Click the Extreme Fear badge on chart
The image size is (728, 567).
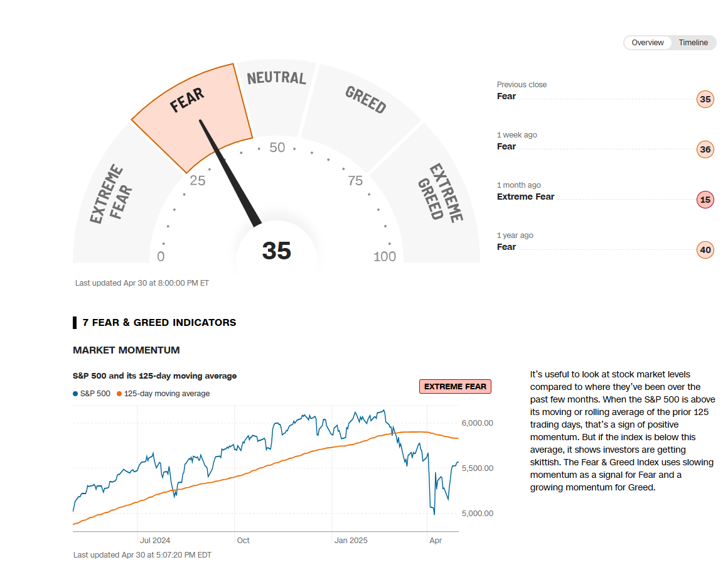tap(455, 387)
